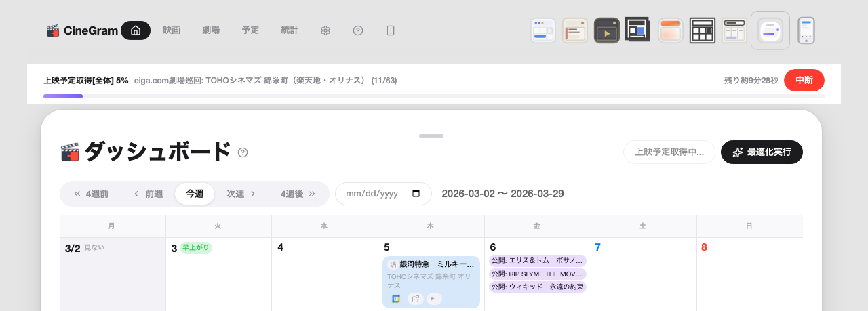Click Sunday date 8
This screenshot has height=311, width=868.
click(x=704, y=248)
